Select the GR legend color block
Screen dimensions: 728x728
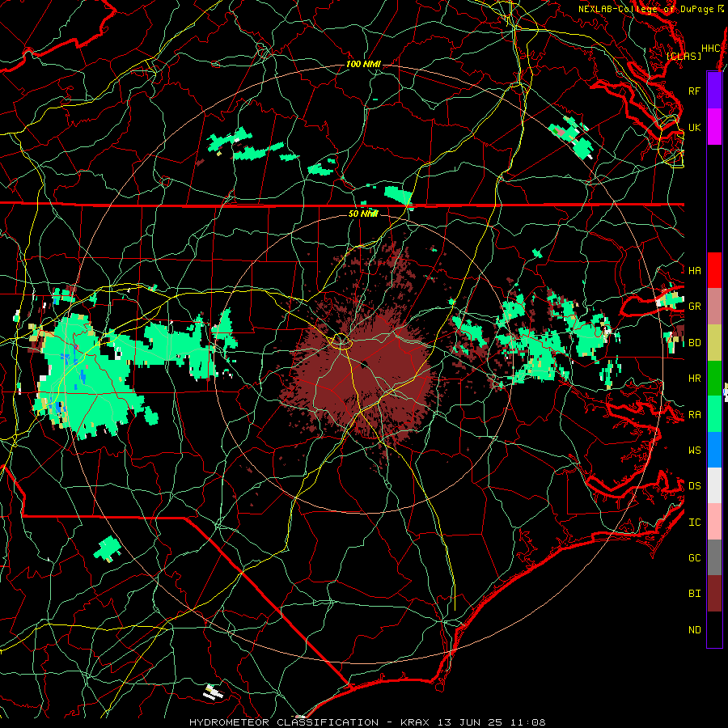point(714,306)
